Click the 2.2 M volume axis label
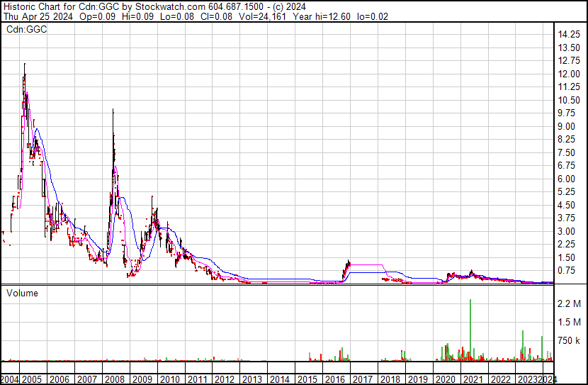588x385 pixels. click(570, 304)
